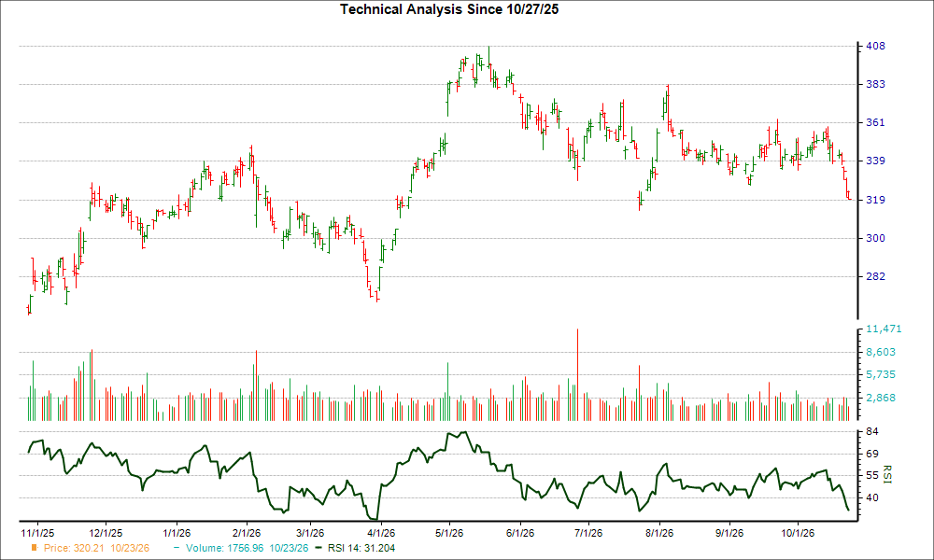Click the tallest red volume bar near 7/1/26
The height and width of the screenshot is (560, 934).
click(x=577, y=374)
